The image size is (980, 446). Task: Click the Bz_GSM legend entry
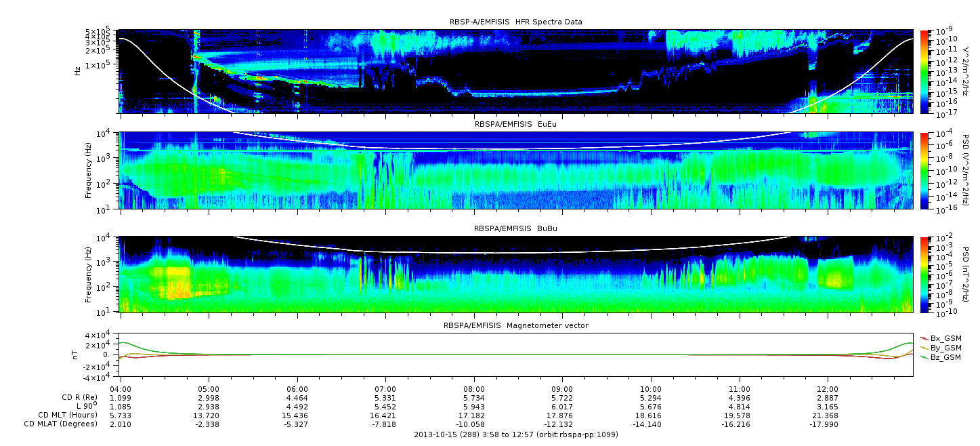pos(945,357)
